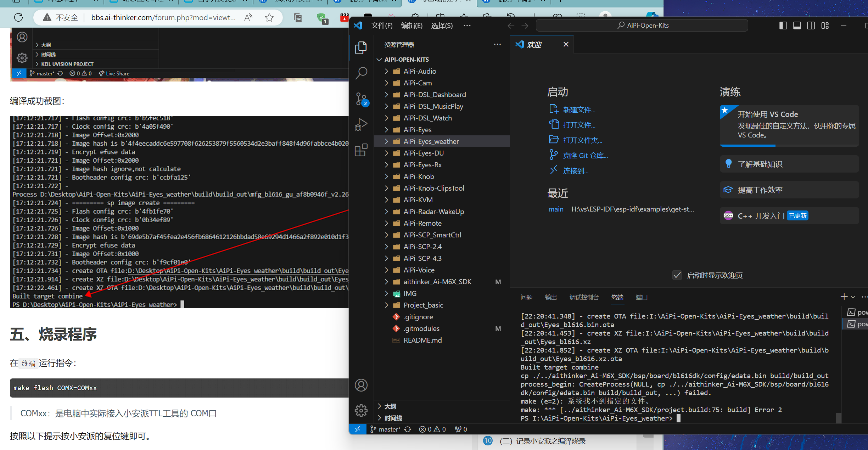The height and width of the screenshot is (450, 868).
Task: Click the AiPi-Open-Kits command center search box
Action: [x=642, y=26]
